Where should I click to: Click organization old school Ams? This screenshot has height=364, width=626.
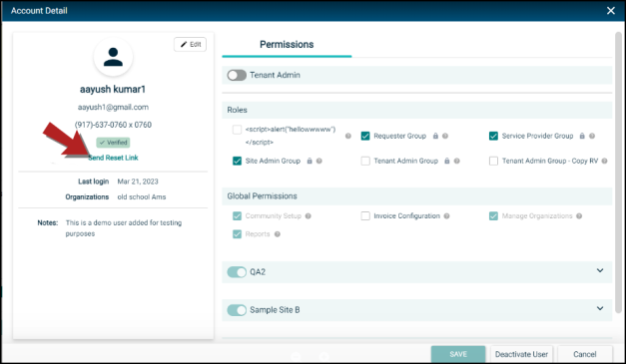(142, 196)
